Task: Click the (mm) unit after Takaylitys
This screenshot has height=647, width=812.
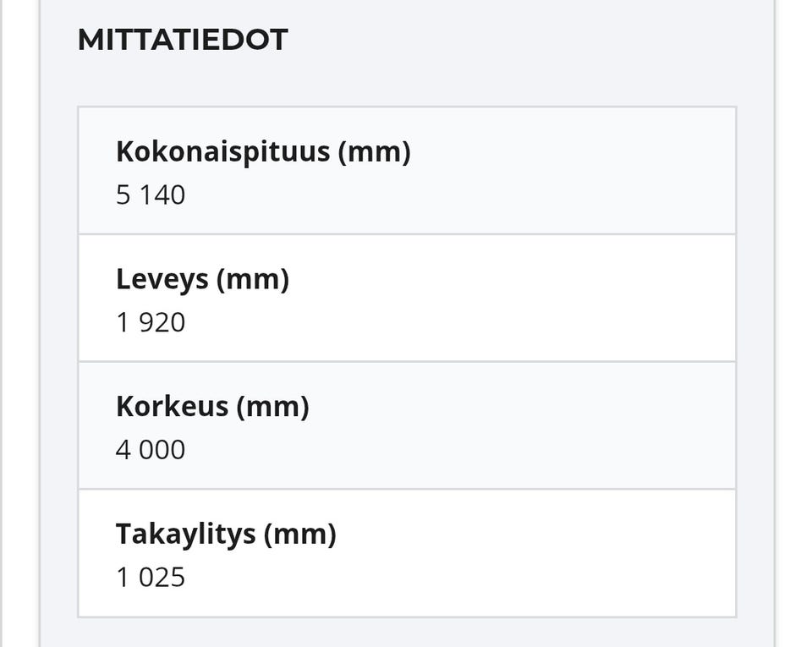Action: [299, 535]
